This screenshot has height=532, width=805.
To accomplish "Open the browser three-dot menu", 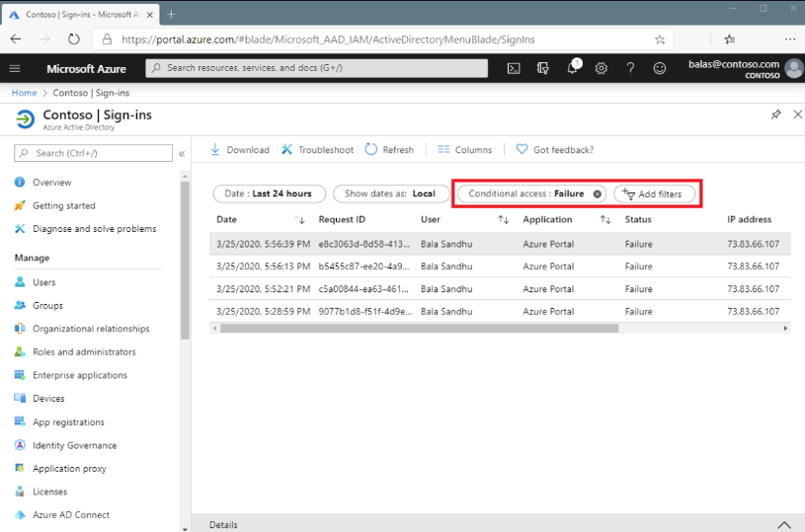I will pos(790,39).
